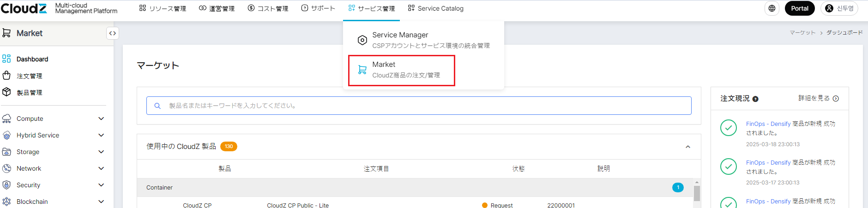Open the 運営管理 menu
Image resolution: width=868 pixels, height=208 pixels.
217,8
